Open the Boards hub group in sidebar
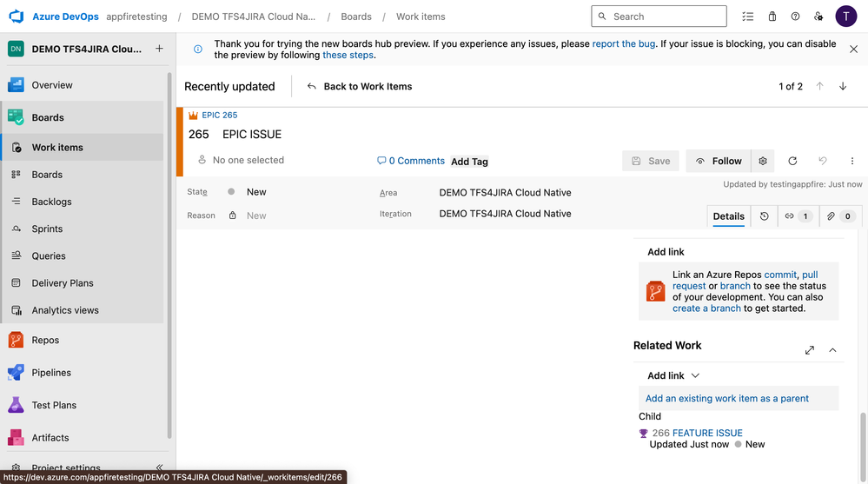The height and width of the screenshot is (484, 868). (83, 117)
